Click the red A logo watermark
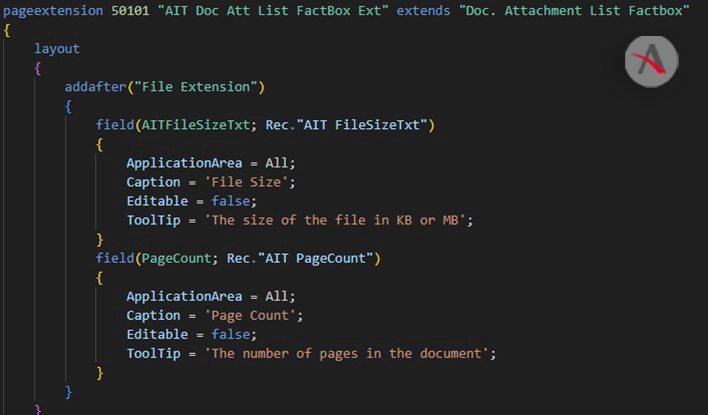The width and height of the screenshot is (708, 415). pyautogui.click(x=651, y=62)
